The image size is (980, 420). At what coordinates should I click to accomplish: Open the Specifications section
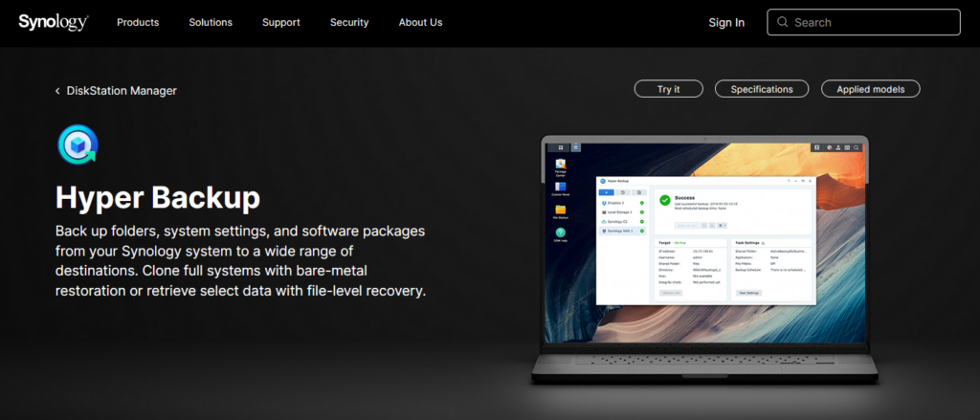click(762, 89)
